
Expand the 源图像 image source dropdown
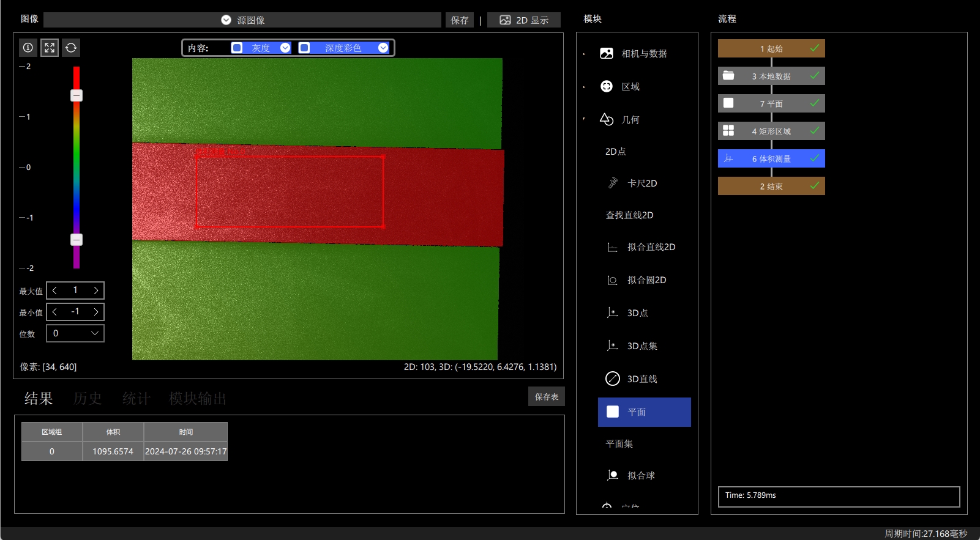pyautogui.click(x=226, y=20)
